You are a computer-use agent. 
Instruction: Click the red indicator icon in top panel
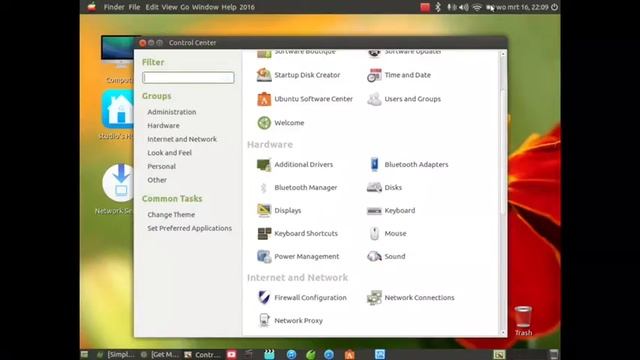(x=425, y=7)
